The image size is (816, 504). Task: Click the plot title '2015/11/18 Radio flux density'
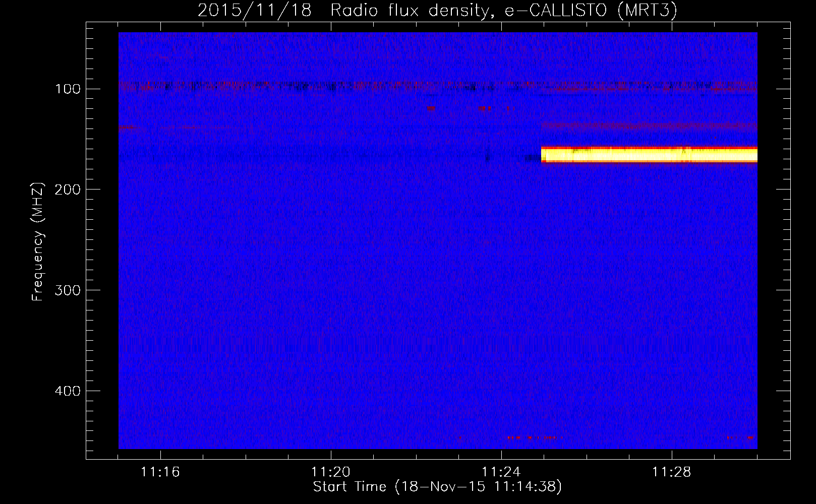(x=437, y=10)
